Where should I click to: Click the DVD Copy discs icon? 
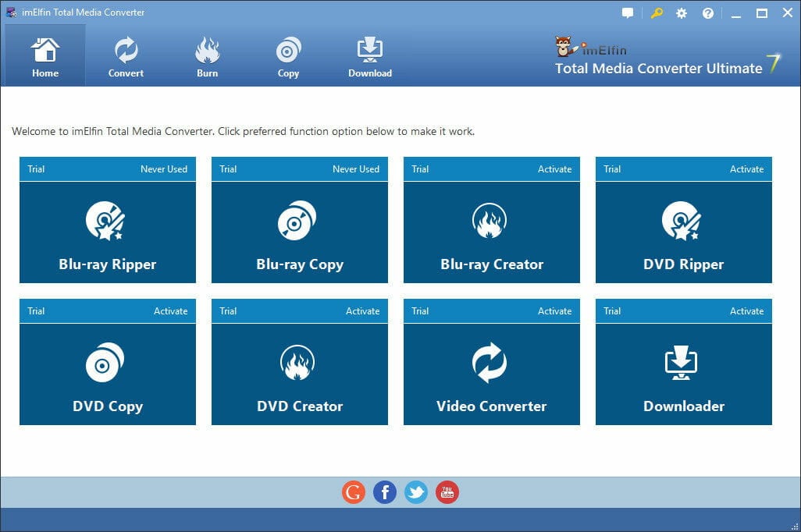click(105, 363)
